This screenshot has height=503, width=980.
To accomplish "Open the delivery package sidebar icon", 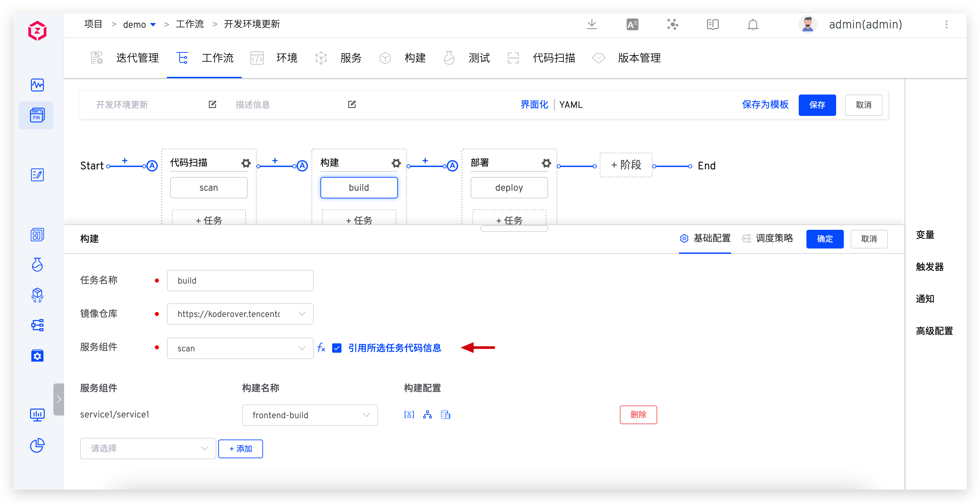I will tap(37, 295).
